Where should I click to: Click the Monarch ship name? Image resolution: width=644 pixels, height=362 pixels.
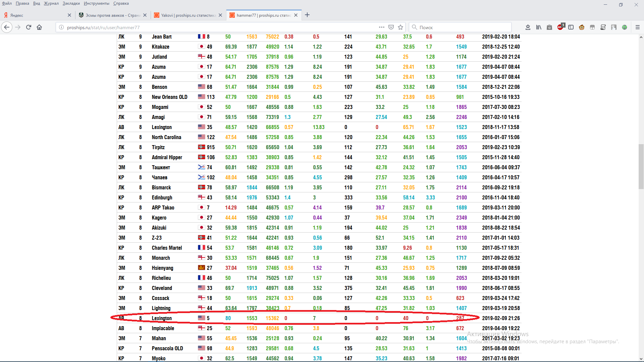[161, 258]
